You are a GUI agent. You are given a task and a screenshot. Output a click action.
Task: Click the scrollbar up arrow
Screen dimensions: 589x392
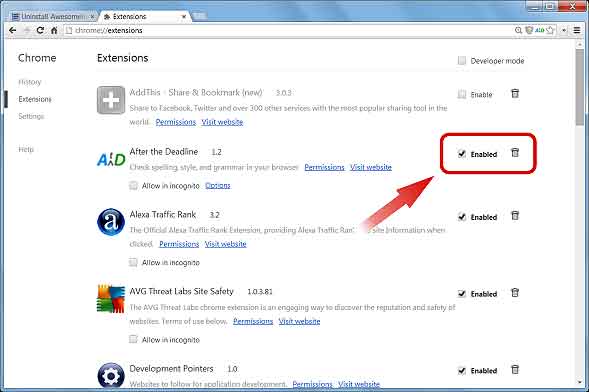pos(580,44)
